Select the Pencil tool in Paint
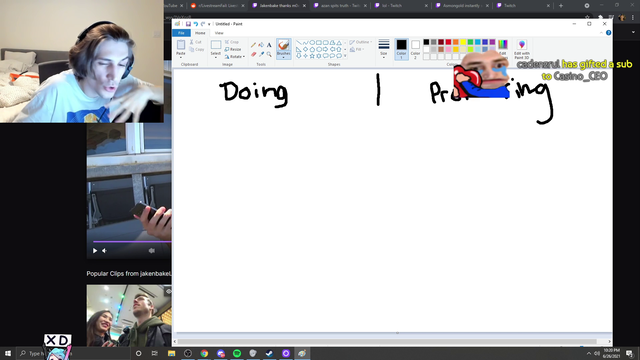Screen dimensions: 640x360 pyautogui.click(x=253, y=45)
